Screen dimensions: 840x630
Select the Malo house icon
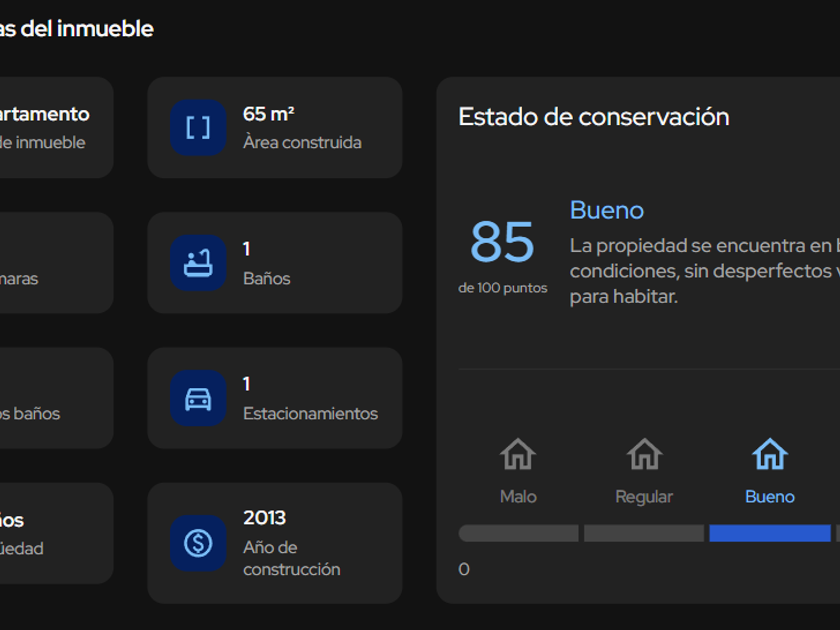pos(518,455)
